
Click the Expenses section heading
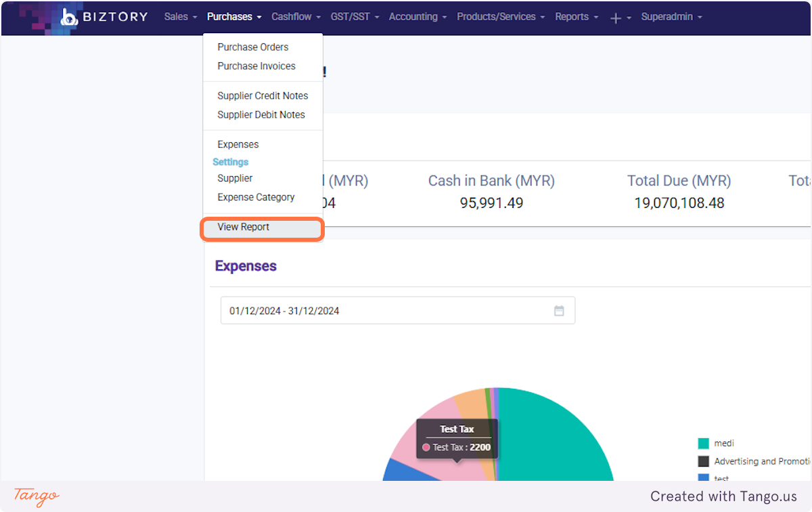(246, 266)
